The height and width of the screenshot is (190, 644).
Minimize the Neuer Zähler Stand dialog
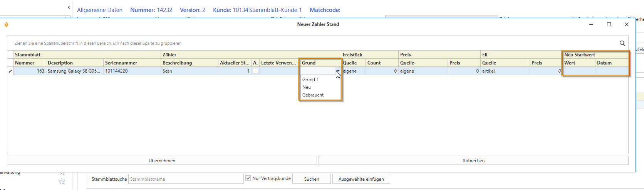[x=591, y=24]
